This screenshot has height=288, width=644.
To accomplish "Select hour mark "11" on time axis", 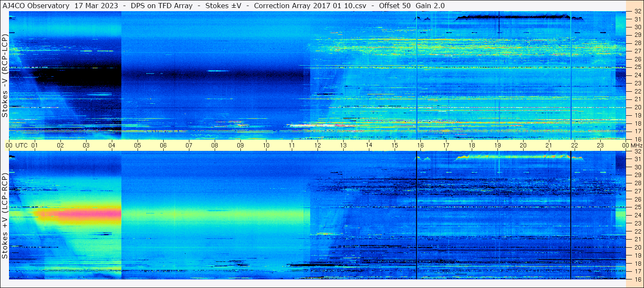I will [x=292, y=145].
